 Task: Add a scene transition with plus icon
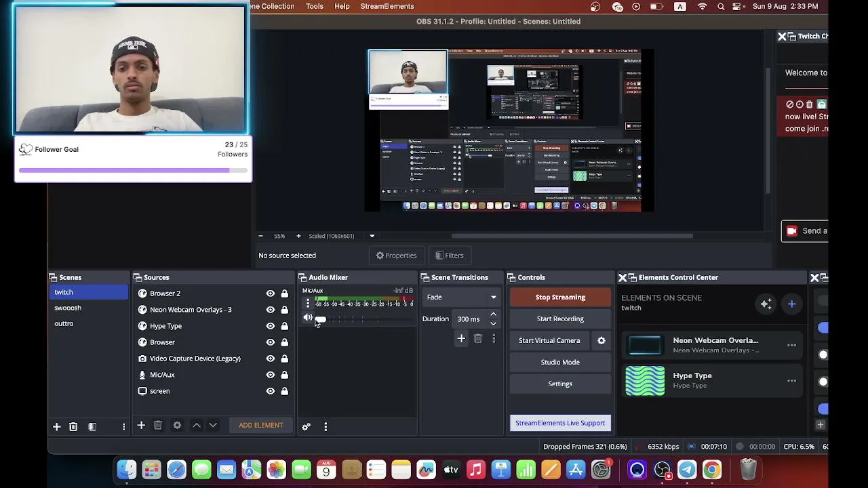coord(461,338)
